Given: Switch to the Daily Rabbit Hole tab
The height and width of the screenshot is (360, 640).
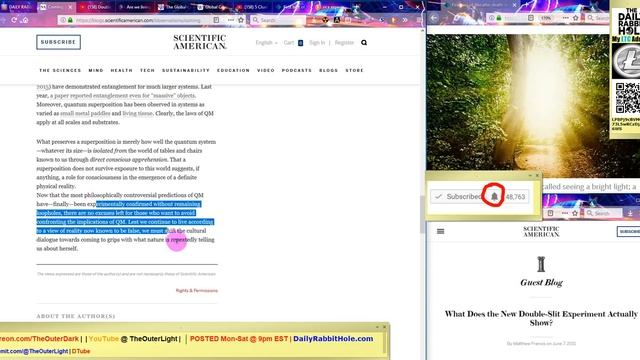Looking at the screenshot, I should (18, 7).
